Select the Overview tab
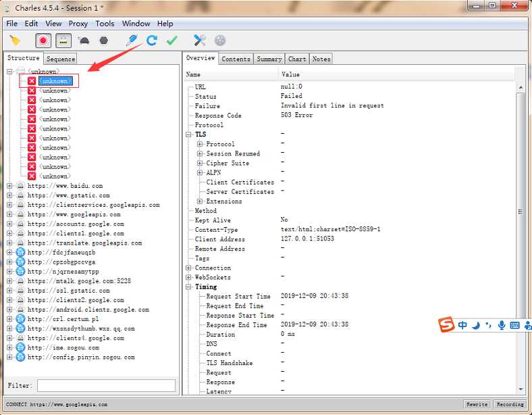Screen dimensions: 532x415 [x=201, y=58]
